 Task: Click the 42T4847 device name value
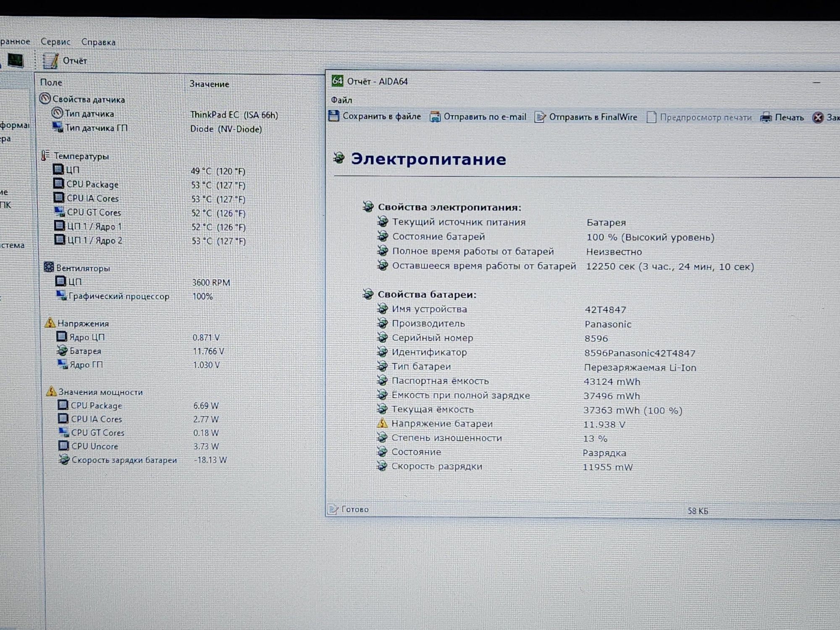[605, 310]
